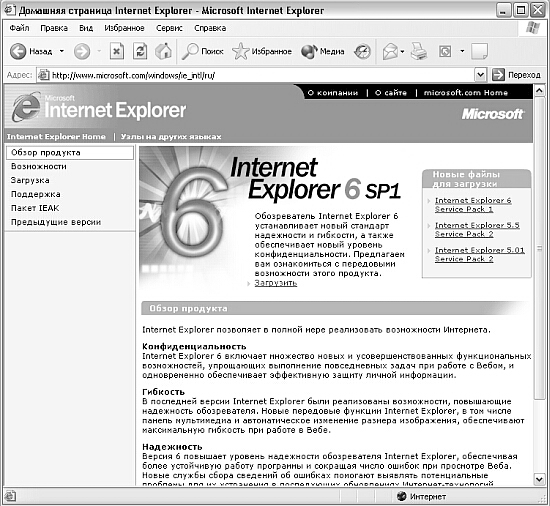Select Возможности in left navigation
Screen dimensions: 550x506
click(x=39, y=166)
